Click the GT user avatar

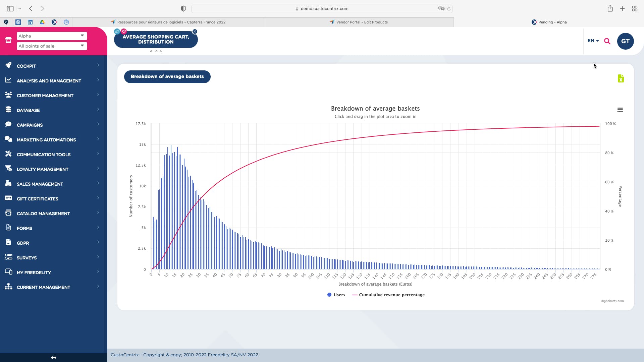click(x=625, y=41)
